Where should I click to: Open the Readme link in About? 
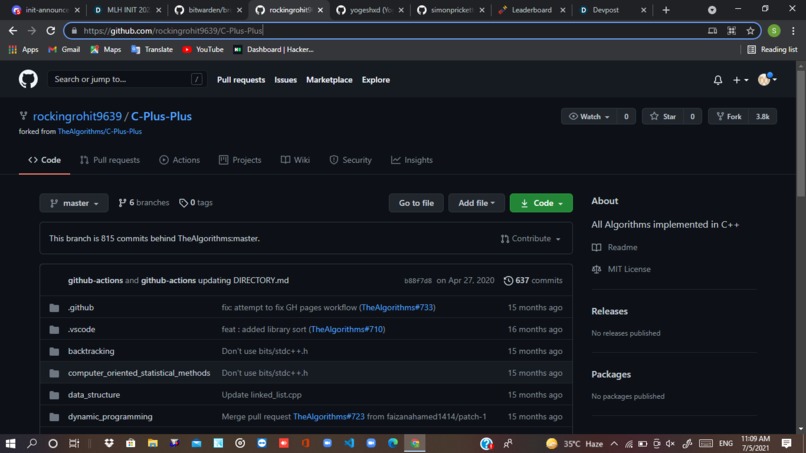(615, 247)
